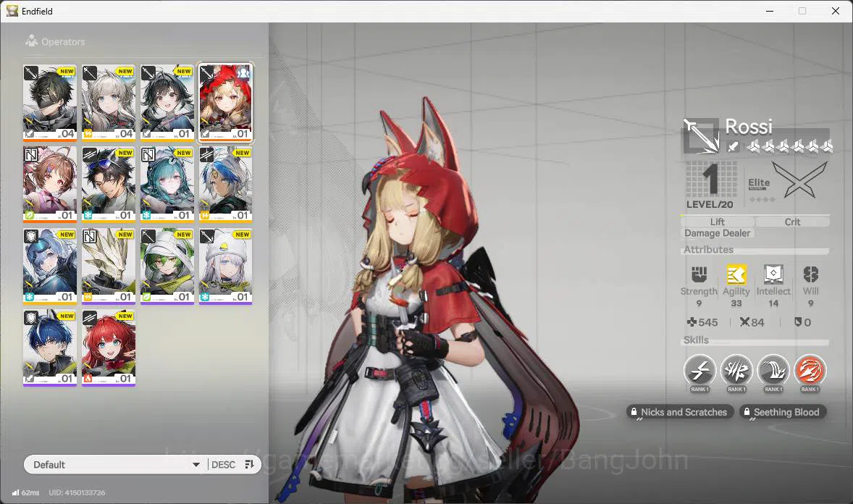Select the light-grey-haired level 04 operator card

click(109, 103)
